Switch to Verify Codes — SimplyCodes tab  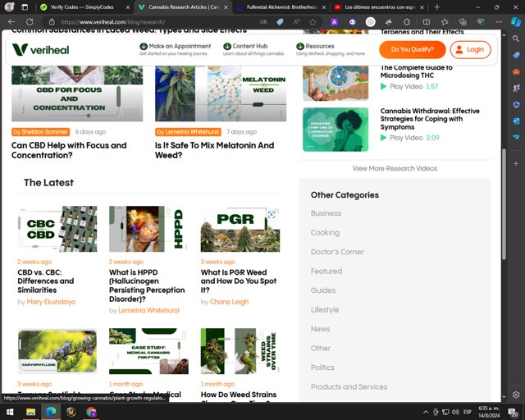pos(82,7)
